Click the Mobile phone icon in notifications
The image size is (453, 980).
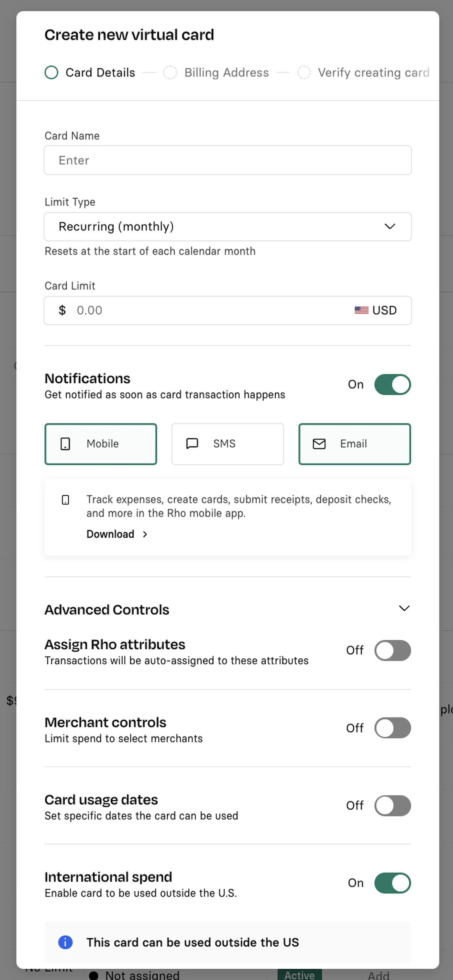65,444
